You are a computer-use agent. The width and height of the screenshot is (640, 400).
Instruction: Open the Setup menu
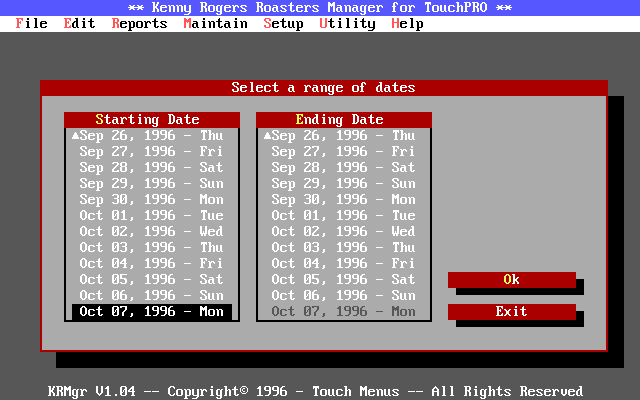tap(284, 24)
